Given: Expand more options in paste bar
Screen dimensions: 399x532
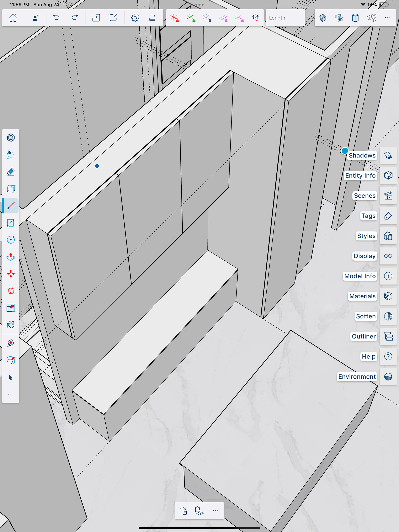Looking at the screenshot, I should tap(216, 511).
